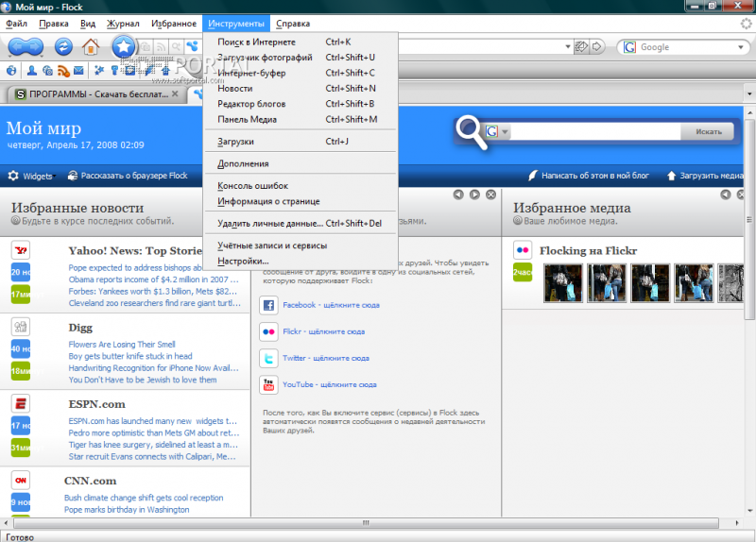756x542 pixels.
Task: Click the horizontal scrollbar at bottom
Action: (x=366, y=523)
